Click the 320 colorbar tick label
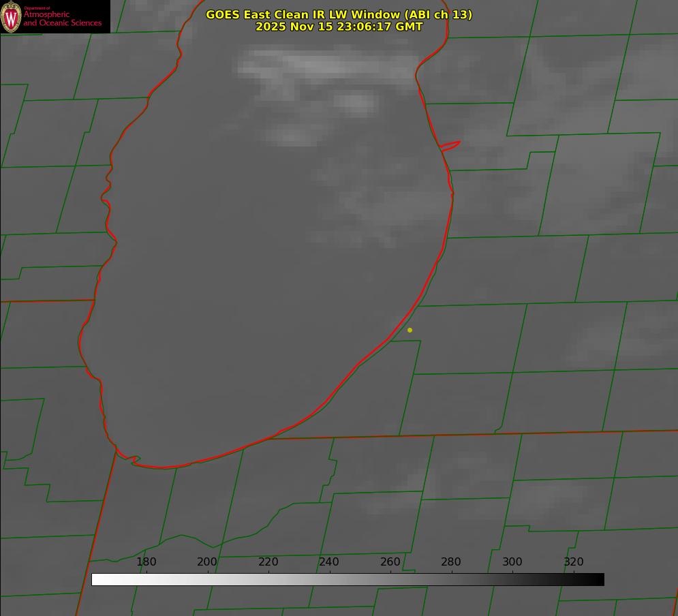Screen dimensions: 678x616 tap(573, 562)
